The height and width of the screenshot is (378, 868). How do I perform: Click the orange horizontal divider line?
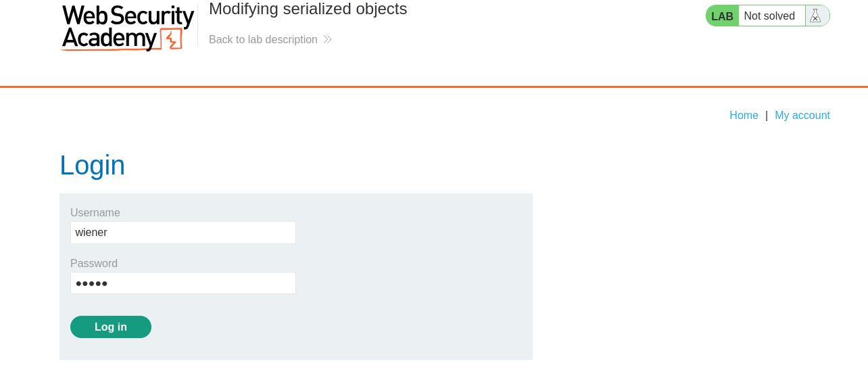tap(433, 87)
